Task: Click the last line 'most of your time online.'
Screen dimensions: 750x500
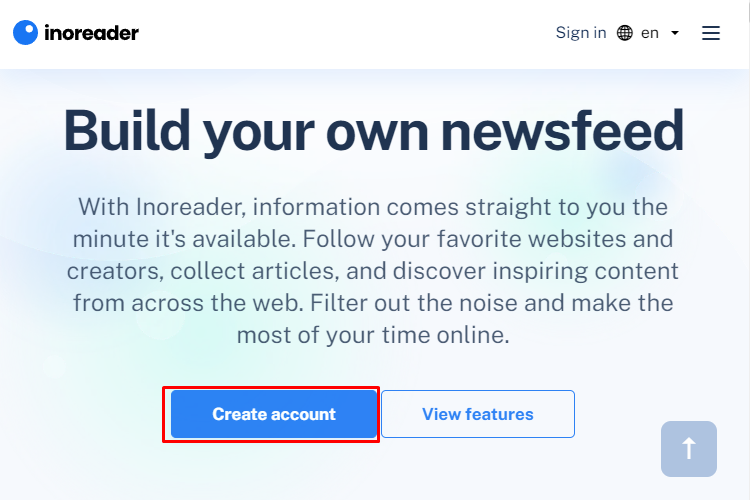Action: coord(373,335)
